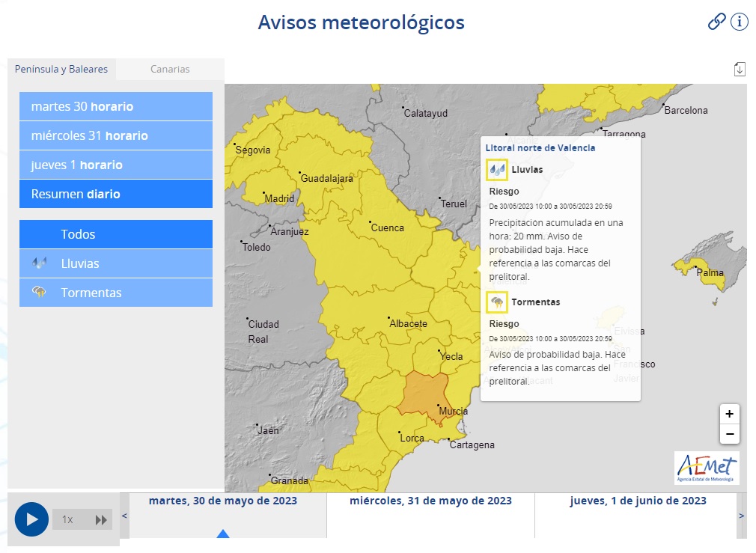Select martes 30 horario forecast
The height and width of the screenshot is (553, 756).
116,106
